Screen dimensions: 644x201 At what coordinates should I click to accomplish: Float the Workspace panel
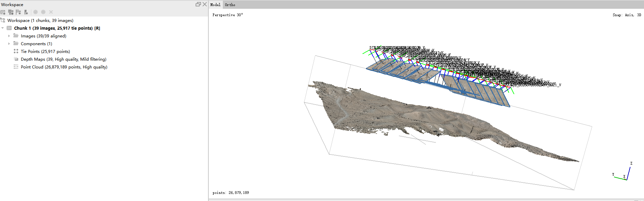point(198,4)
